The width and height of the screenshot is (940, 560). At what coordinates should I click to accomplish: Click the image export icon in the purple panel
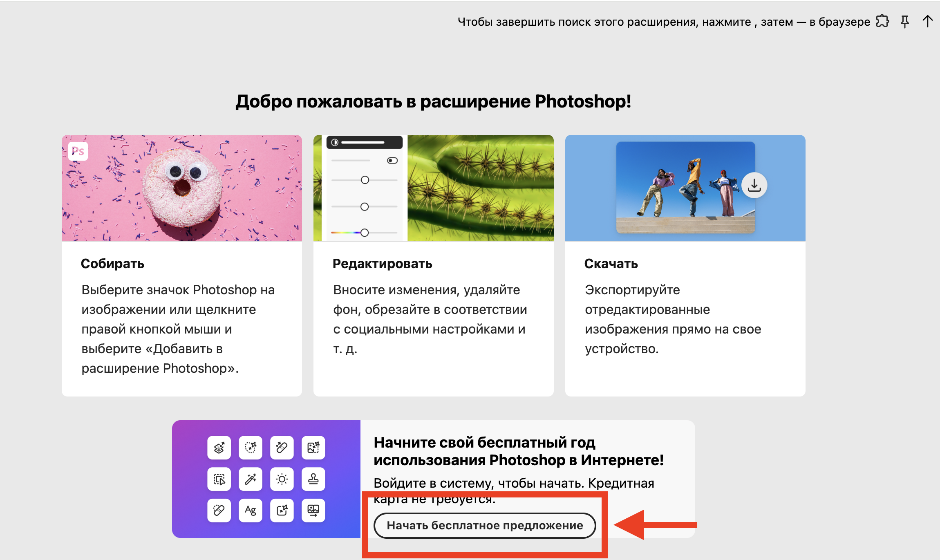[x=313, y=510]
